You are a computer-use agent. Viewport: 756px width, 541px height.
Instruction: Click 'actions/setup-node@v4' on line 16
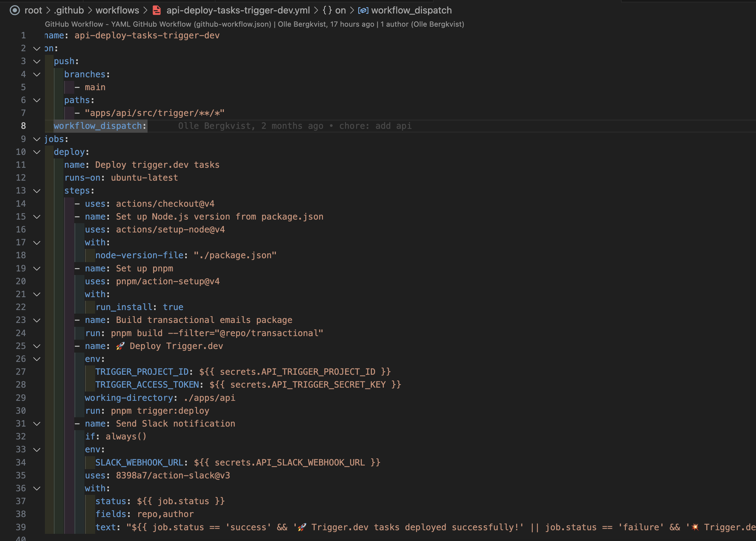170,229
